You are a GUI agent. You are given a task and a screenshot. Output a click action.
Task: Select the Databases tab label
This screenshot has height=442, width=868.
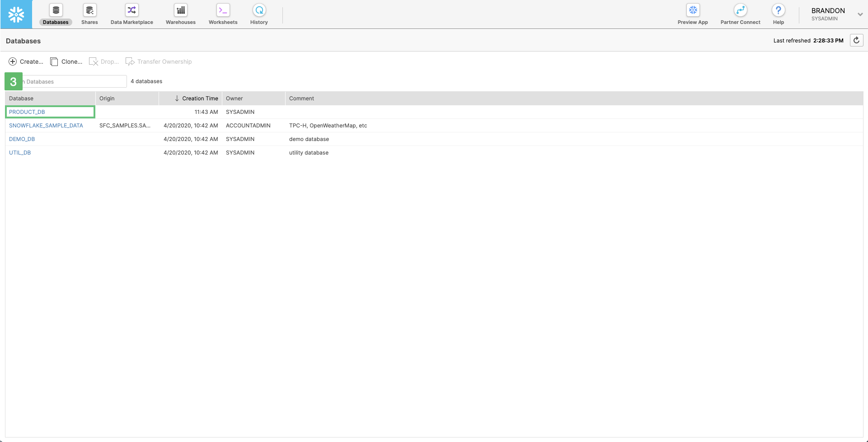tap(56, 22)
